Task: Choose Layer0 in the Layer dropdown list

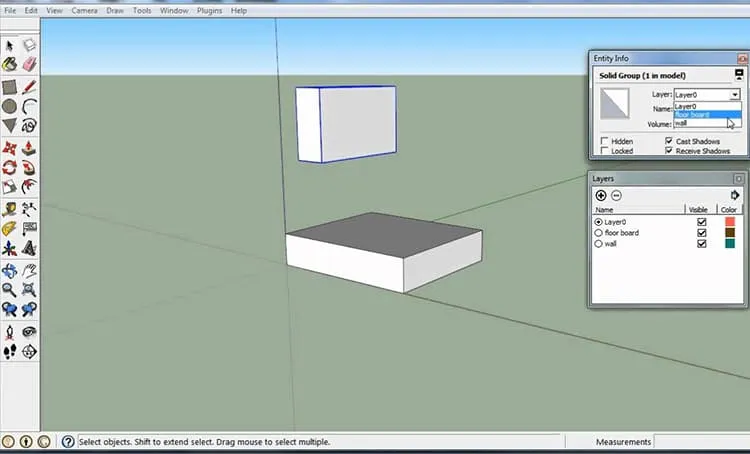Action: 707,106
